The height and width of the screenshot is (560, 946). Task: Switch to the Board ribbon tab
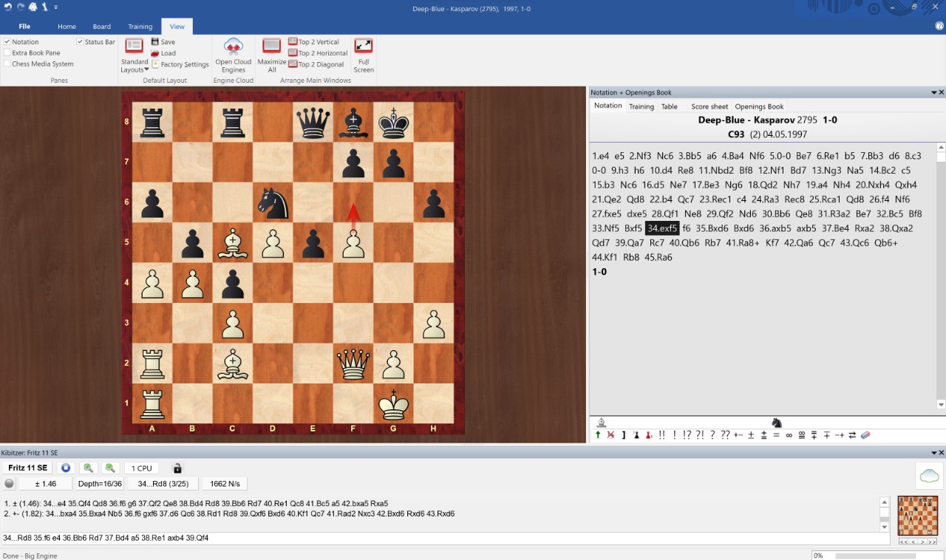102,27
